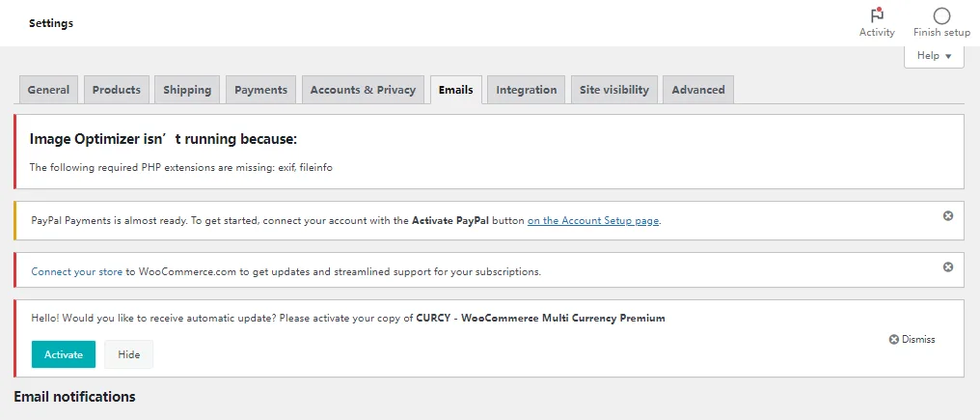980x420 pixels.
Task: Dismiss the PayPal Payments notice
Action: coord(948,215)
